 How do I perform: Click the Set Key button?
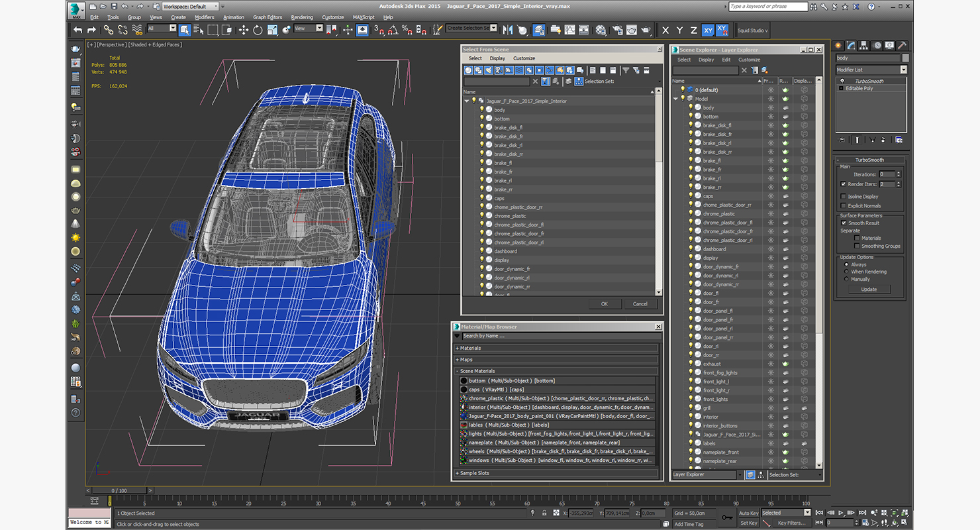click(748, 523)
